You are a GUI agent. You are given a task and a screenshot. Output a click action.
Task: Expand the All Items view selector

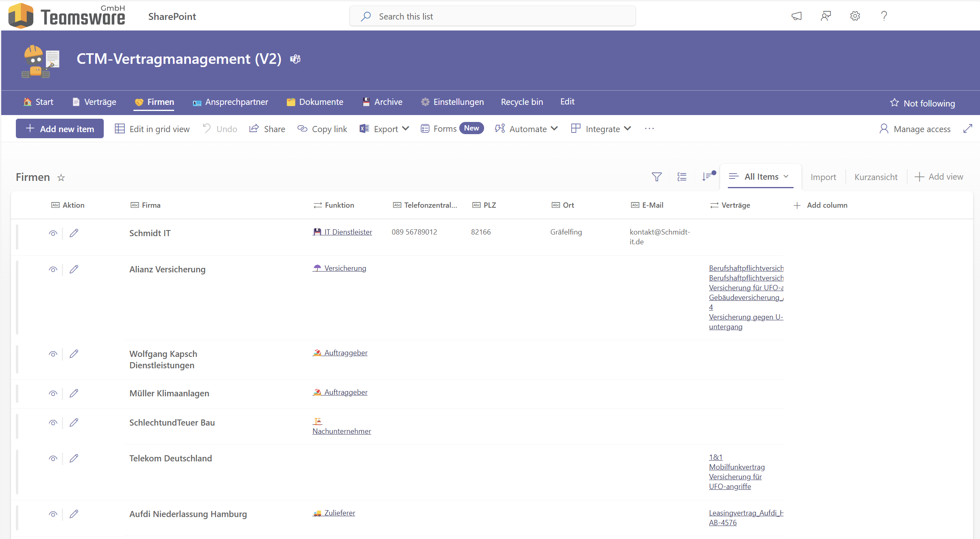760,177
